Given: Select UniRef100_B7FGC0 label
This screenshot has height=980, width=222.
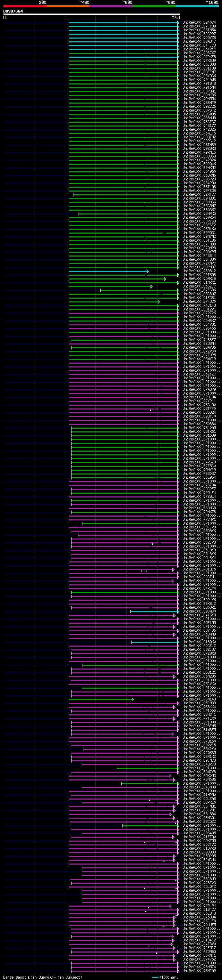Looking at the screenshot, I should (199, 302).
